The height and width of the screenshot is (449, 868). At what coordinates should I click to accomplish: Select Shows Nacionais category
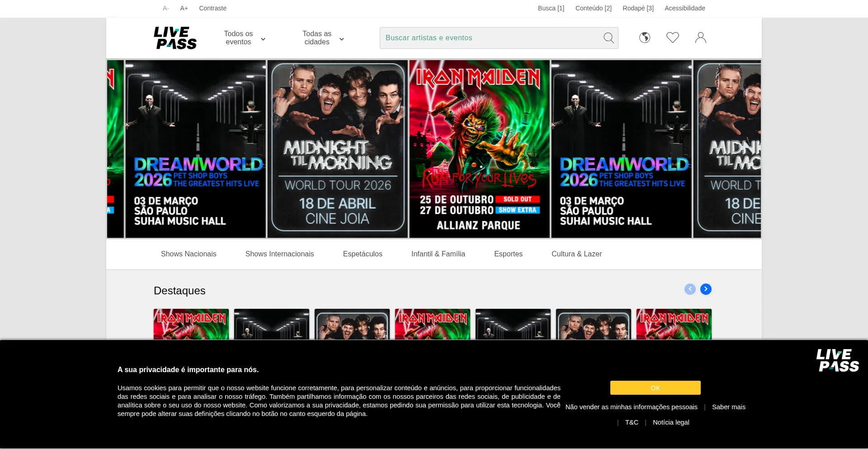coord(189,254)
